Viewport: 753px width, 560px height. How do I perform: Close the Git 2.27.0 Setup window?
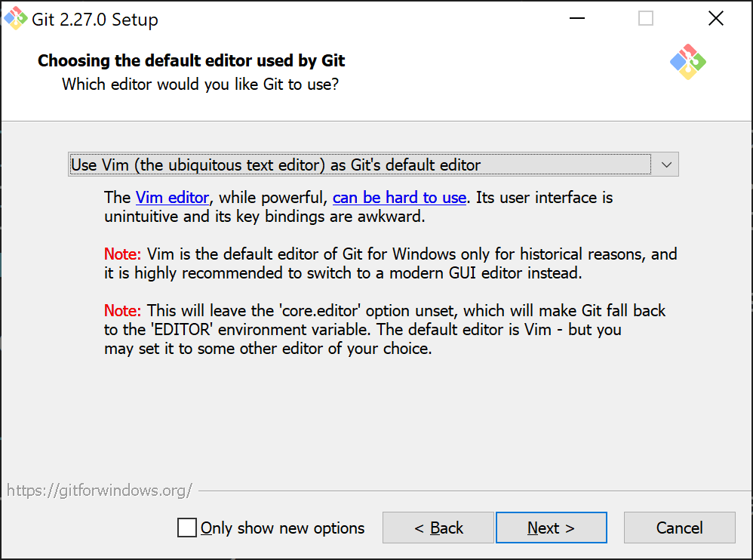715,17
